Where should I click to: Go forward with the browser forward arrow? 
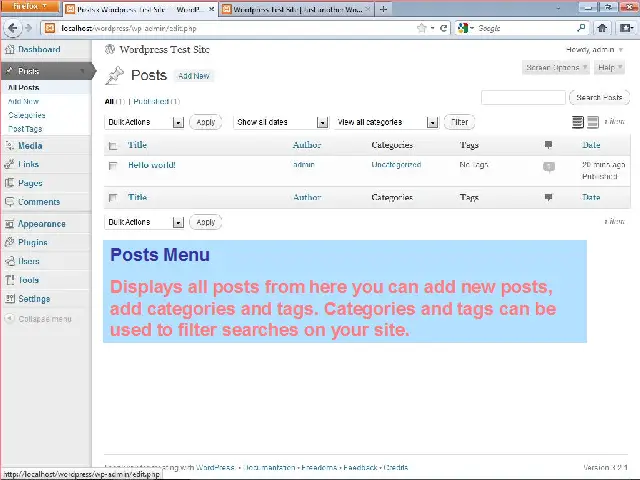pyautogui.click(x=28, y=28)
